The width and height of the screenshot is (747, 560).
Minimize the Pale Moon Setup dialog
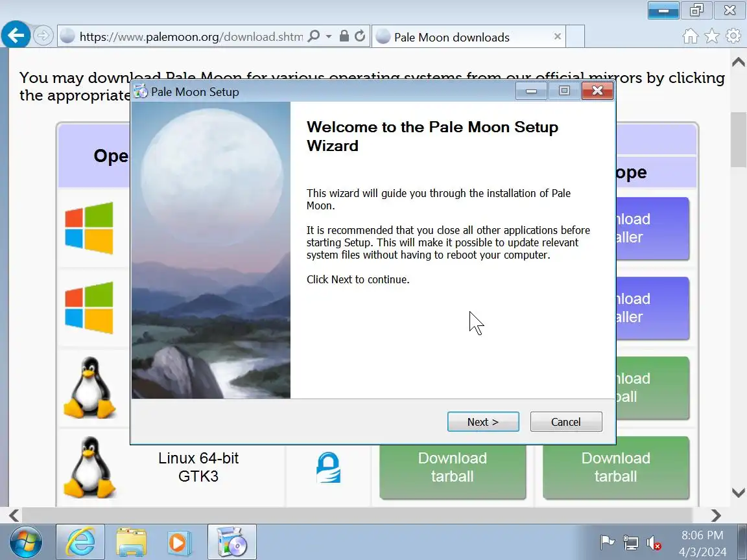pyautogui.click(x=532, y=91)
